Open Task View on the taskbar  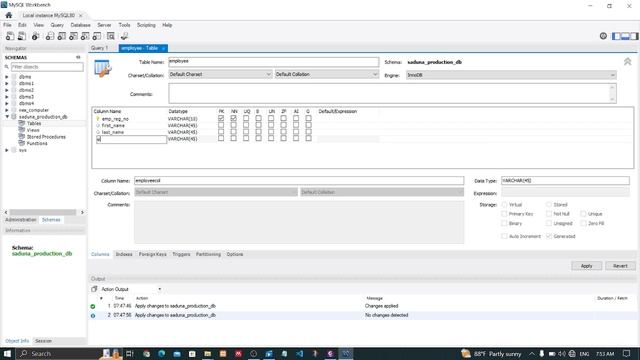(130, 353)
